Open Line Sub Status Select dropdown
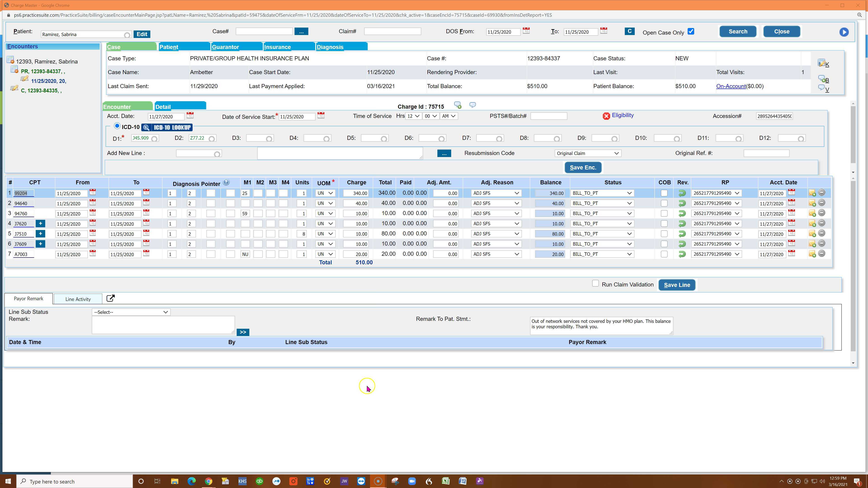The width and height of the screenshot is (868, 488). (x=131, y=312)
